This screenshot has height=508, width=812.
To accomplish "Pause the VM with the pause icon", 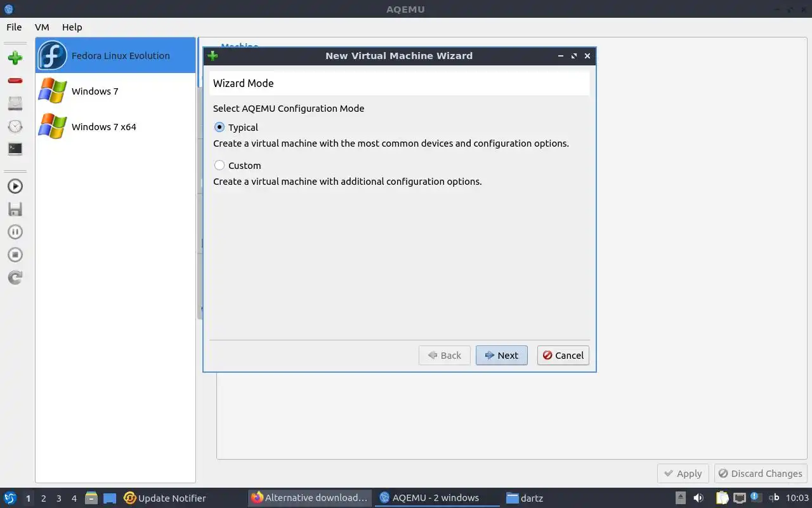I will pos(15,232).
